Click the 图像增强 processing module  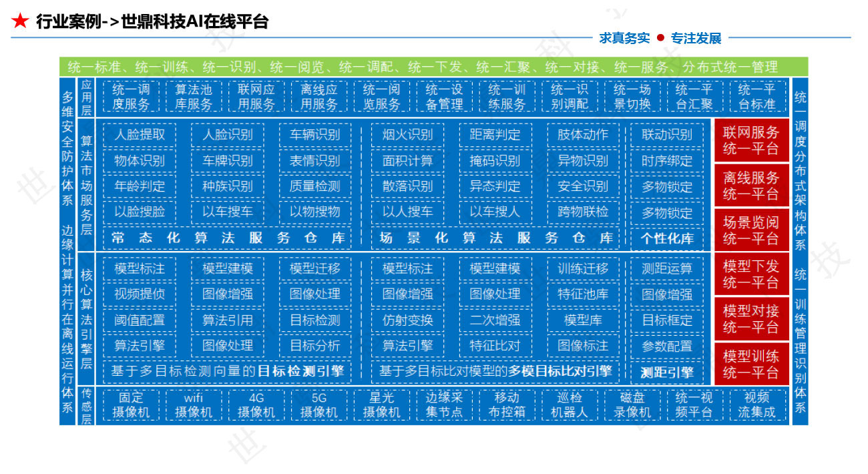point(228,293)
